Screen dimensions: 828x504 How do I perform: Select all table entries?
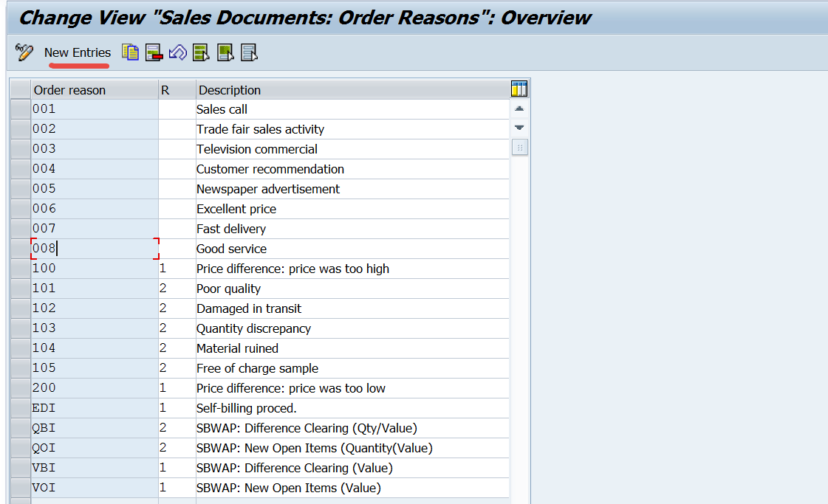click(201, 52)
